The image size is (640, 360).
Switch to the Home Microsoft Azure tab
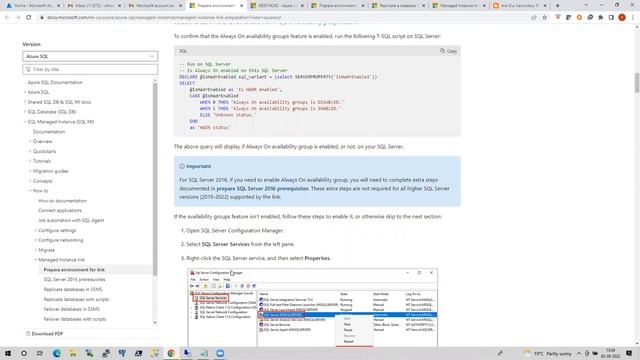pyautogui.click(x=32, y=6)
